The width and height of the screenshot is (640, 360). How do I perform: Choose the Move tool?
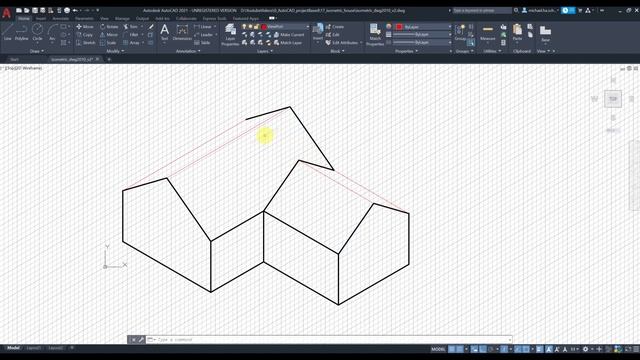(84, 27)
